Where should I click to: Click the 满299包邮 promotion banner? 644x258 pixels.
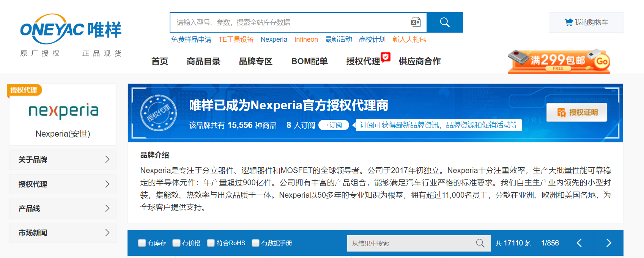click(x=559, y=61)
